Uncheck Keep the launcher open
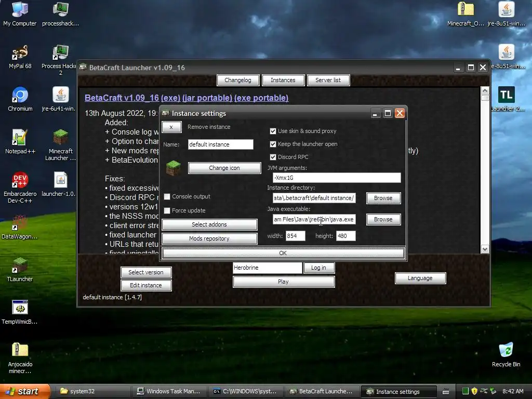This screenshot has height=399, width=532. (x=273, y=144)
